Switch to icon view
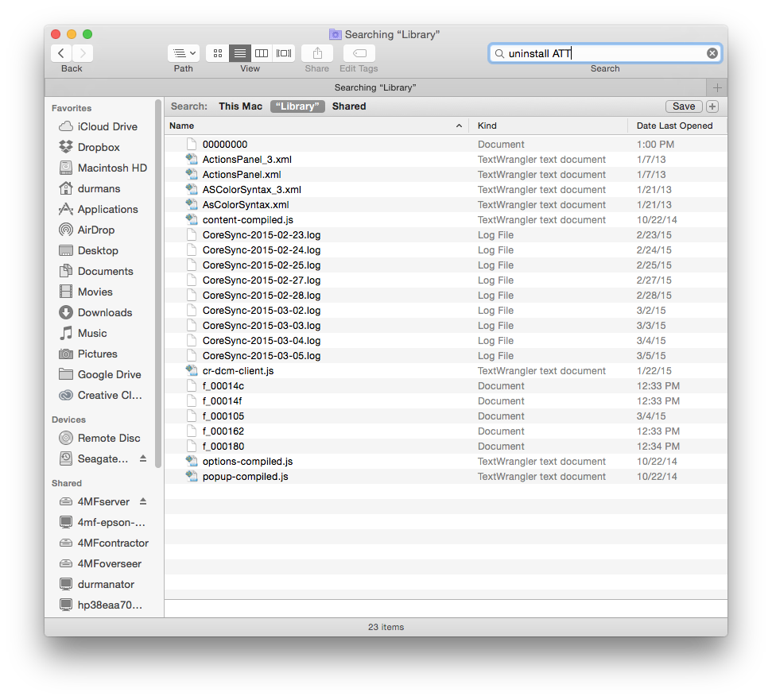This screenshot has width=772, height=700. point(218,53)
